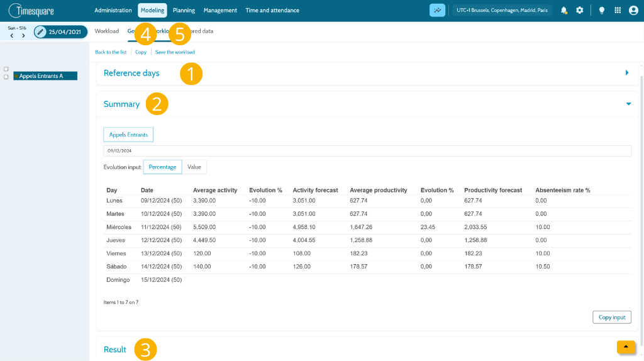Click the Copy input button
This screenshot has width=644, height=361.
pyautogui.click(x=612, y=317)
